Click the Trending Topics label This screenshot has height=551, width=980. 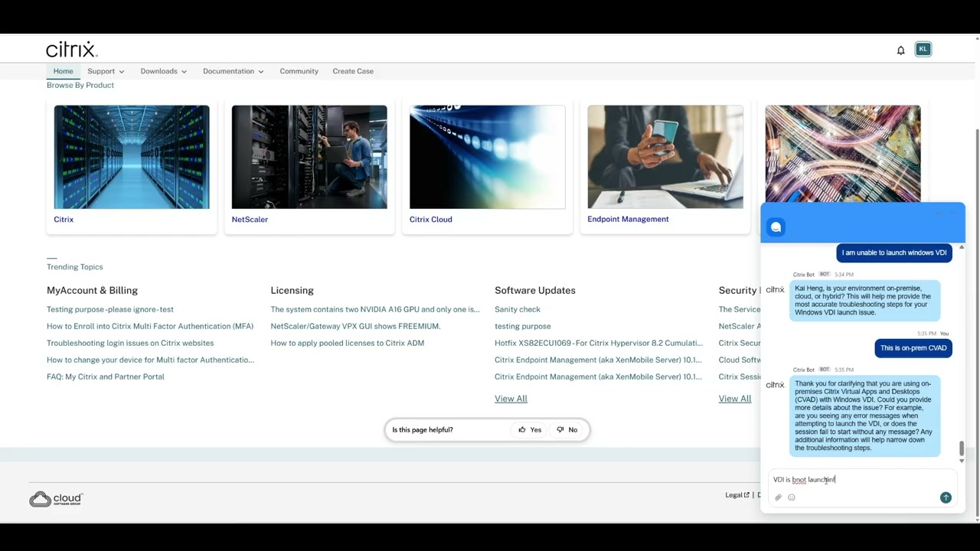point(74,267)
